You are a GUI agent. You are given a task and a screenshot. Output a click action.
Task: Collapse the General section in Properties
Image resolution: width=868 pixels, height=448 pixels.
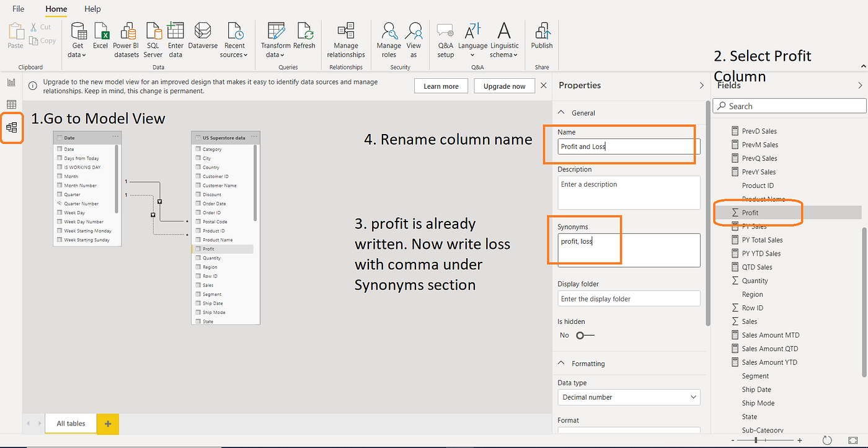[562, 112]
